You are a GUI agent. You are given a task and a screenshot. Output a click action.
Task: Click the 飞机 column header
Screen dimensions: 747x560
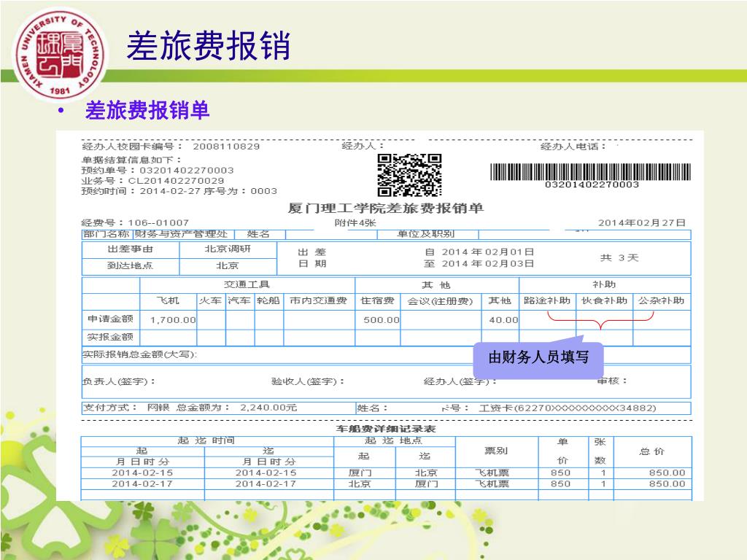(x=169, y=301)
